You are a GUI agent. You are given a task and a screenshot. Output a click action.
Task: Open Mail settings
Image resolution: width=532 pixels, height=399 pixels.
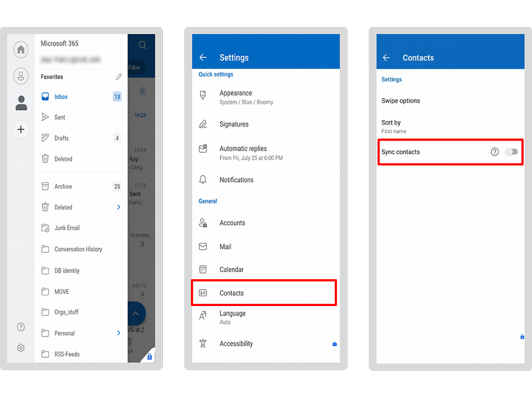265,247
